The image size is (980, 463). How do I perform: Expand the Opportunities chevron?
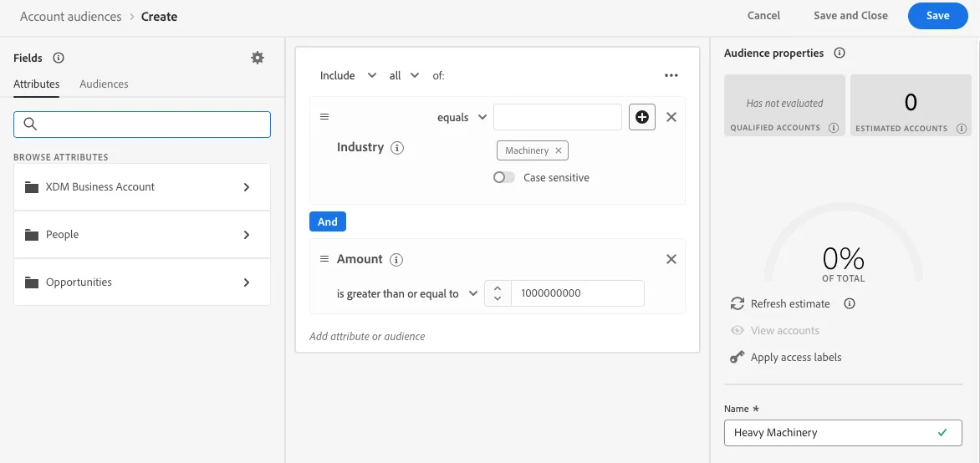247,282
